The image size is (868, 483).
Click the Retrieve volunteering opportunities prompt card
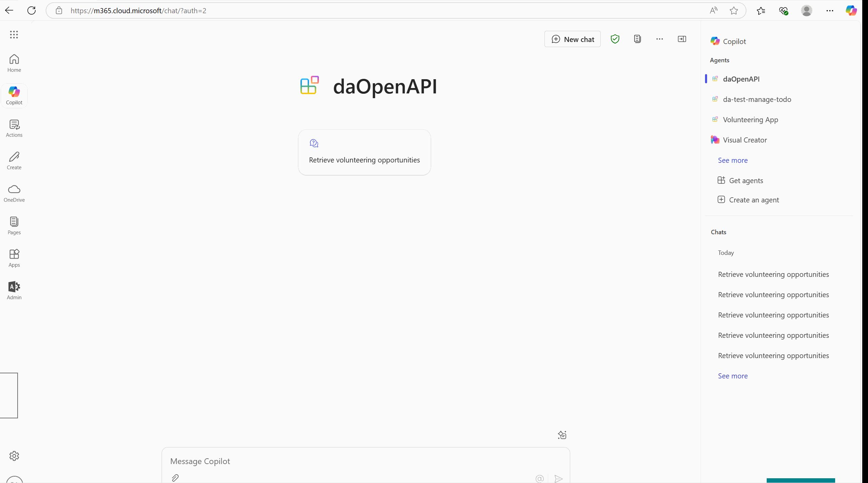click(x=364, y=152)
